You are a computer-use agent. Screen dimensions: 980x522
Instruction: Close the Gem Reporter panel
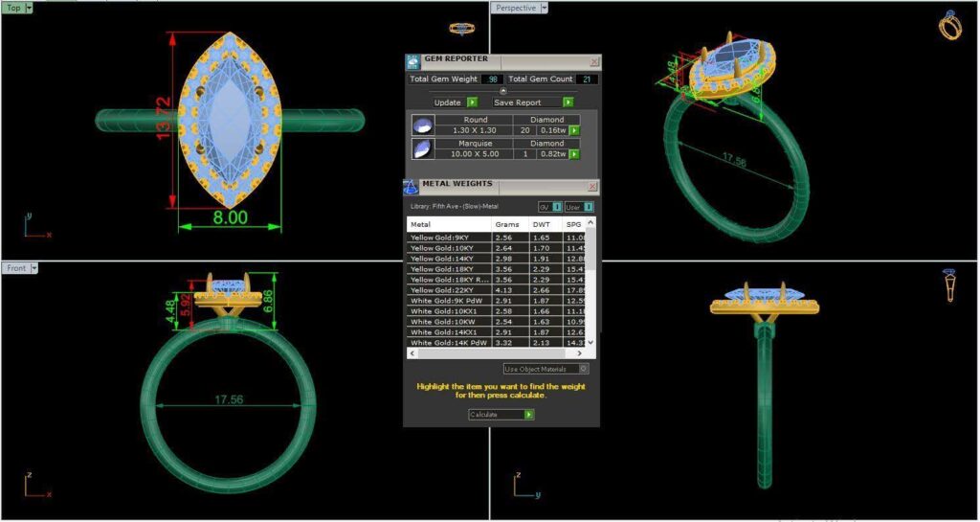[594, 62]
